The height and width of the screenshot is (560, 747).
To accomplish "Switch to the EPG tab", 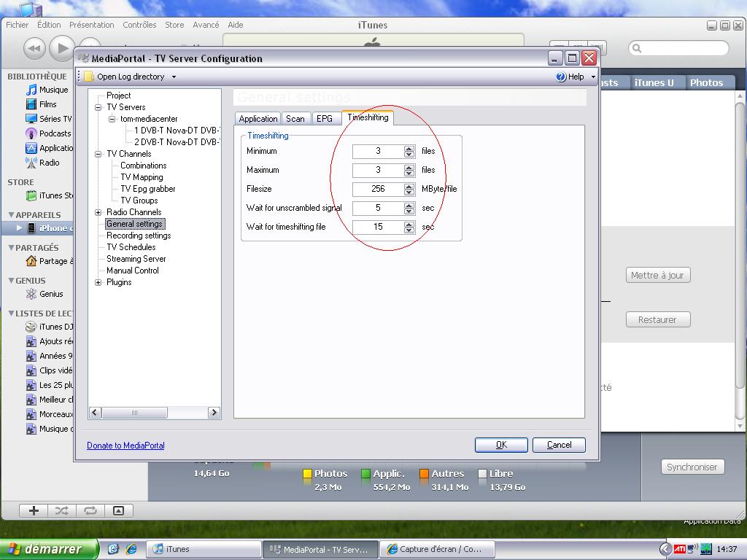I will pyautogui.click(x=324, y=119).
